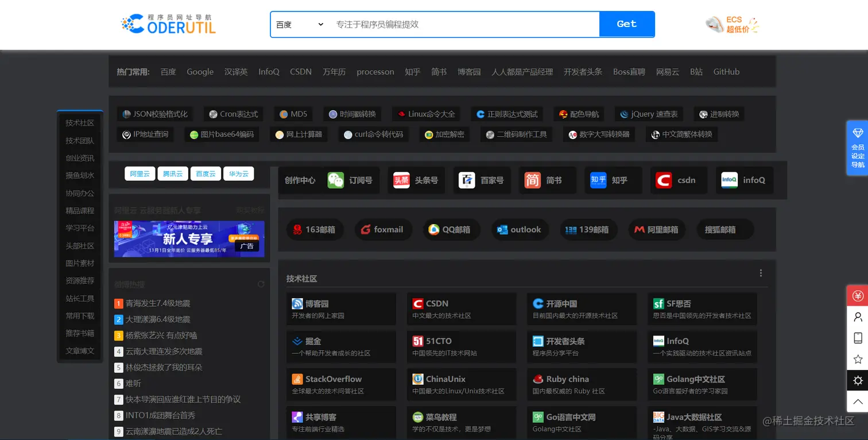Image resolution: width=868 pixels, height=440 pixels.
Task: Open Boss直聘 in the 热门常用 bar
Action: [x=629, y=72]
